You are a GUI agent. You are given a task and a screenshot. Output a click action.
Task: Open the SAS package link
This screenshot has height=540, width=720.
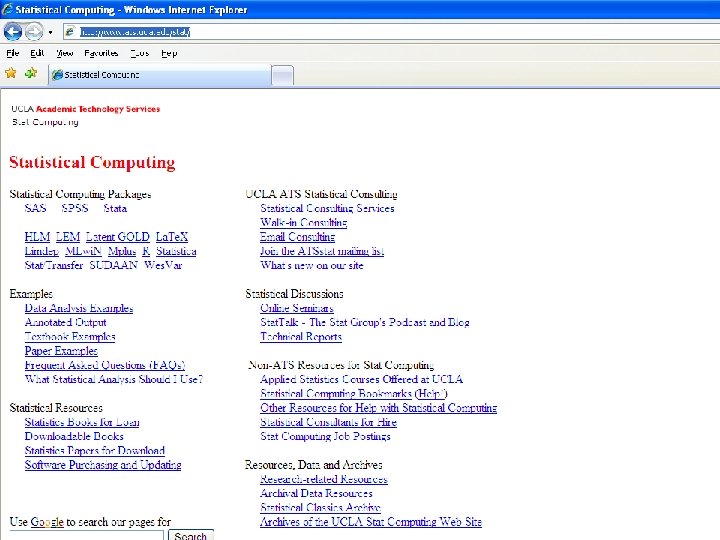(35, 208)
